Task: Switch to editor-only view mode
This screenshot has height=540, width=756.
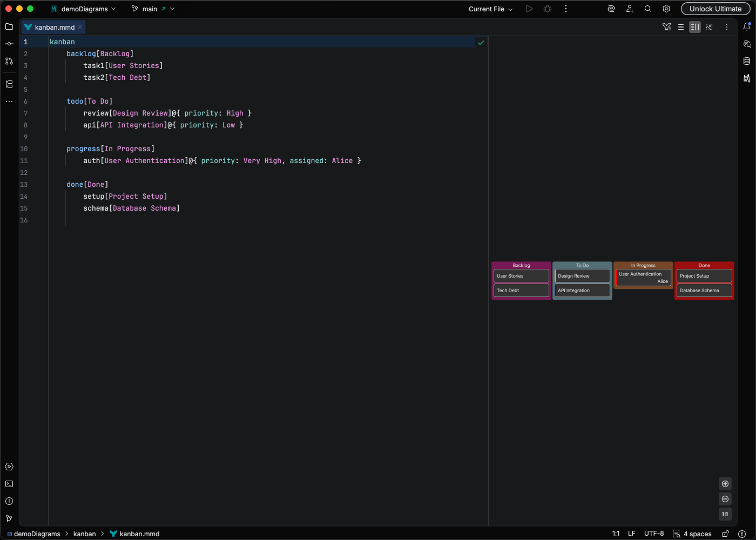Action: 681,27
